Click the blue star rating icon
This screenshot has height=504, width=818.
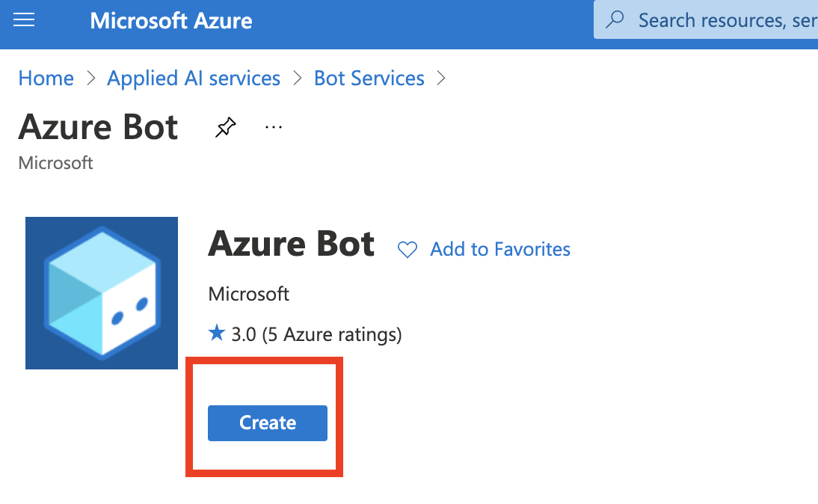point(215,334)
